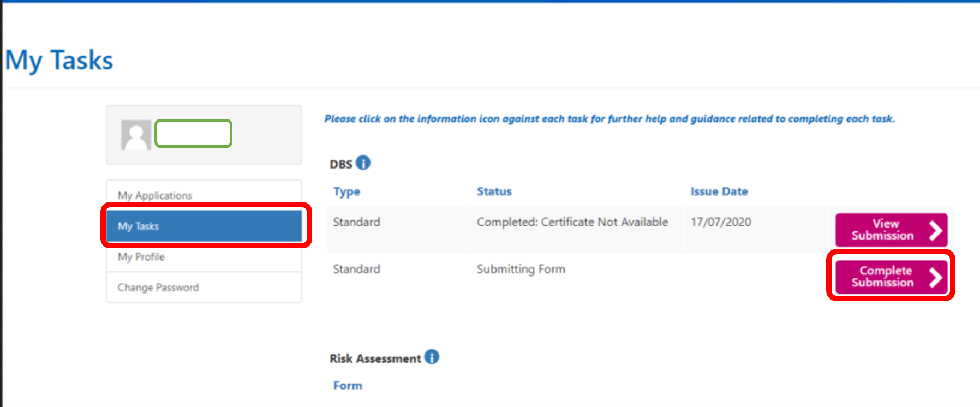The image size is (980, 407).
Task: Click the My Tasks page heading
Action: 59,60
